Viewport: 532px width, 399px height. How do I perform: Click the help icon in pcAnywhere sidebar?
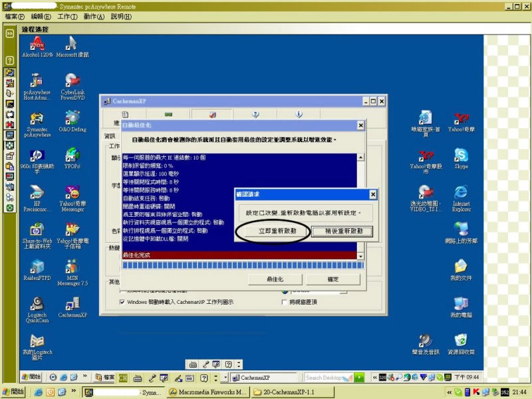(x=10, y=61)
